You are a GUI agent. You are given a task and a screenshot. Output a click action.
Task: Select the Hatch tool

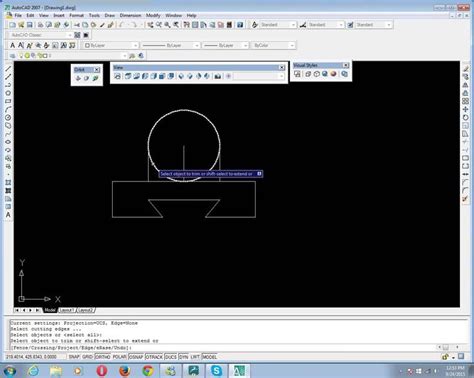pyautogui.click(x=8, y=182)
